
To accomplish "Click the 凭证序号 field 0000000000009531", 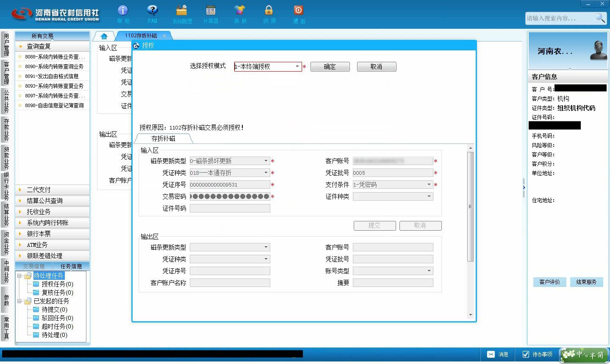I will [x=230, y=185].
